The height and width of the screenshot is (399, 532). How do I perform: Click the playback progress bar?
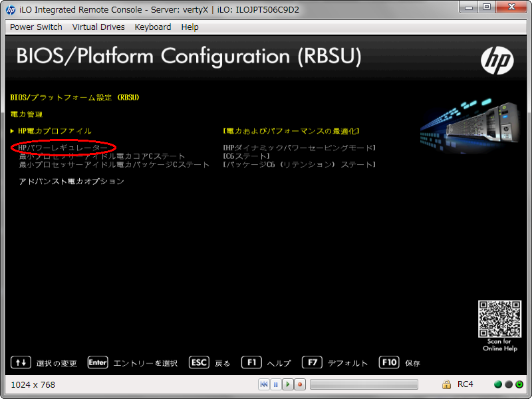pos(364,384)
